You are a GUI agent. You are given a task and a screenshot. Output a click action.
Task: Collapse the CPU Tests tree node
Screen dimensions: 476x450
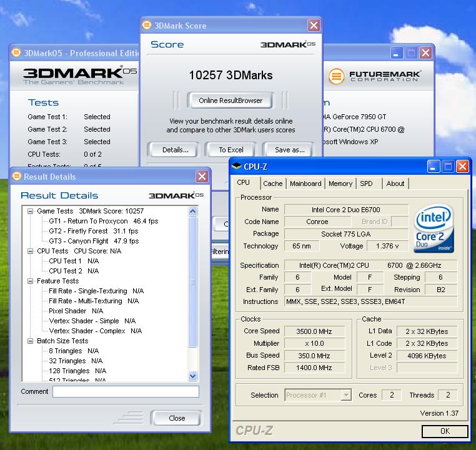pyautogui.click(x=30, y=251)
